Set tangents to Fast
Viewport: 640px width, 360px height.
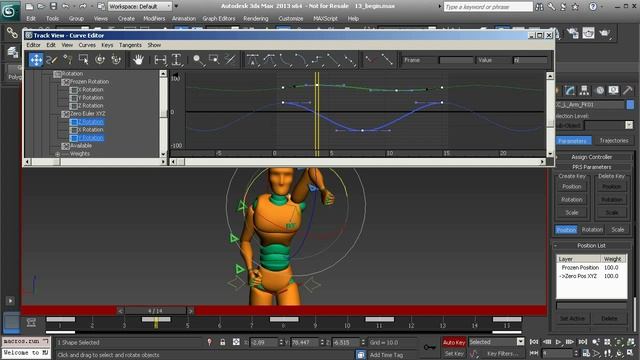285,60
